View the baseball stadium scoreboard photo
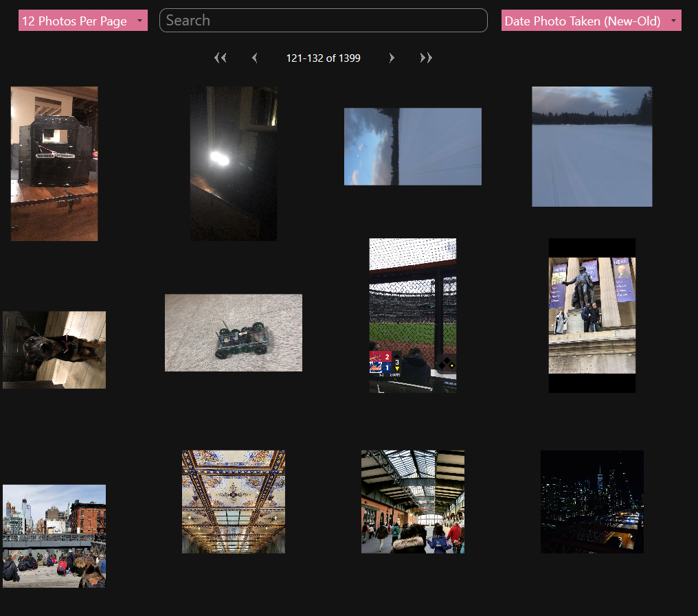The image size is (698, 616). tap(412, 315)
